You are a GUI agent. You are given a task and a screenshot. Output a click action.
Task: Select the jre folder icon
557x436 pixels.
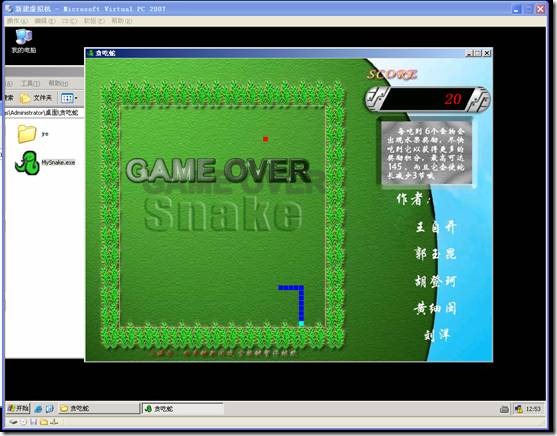click(27, 134)
